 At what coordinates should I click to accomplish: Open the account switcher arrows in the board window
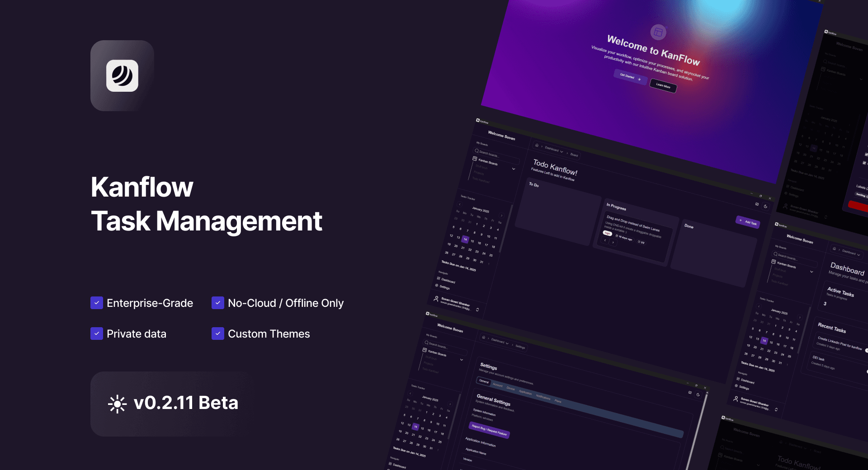click(x=477, y=310)
